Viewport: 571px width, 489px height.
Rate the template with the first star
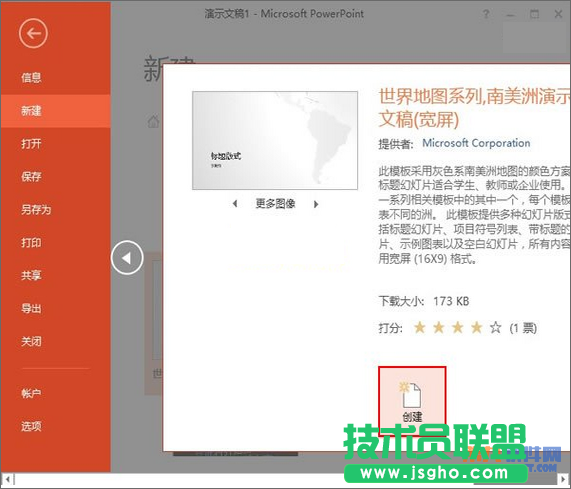tap(420, 328)
